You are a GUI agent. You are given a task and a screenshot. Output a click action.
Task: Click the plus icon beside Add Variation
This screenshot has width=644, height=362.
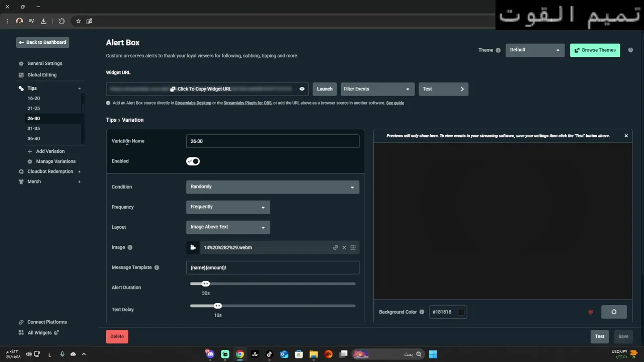pyautogui.click(x=30, y=151)
